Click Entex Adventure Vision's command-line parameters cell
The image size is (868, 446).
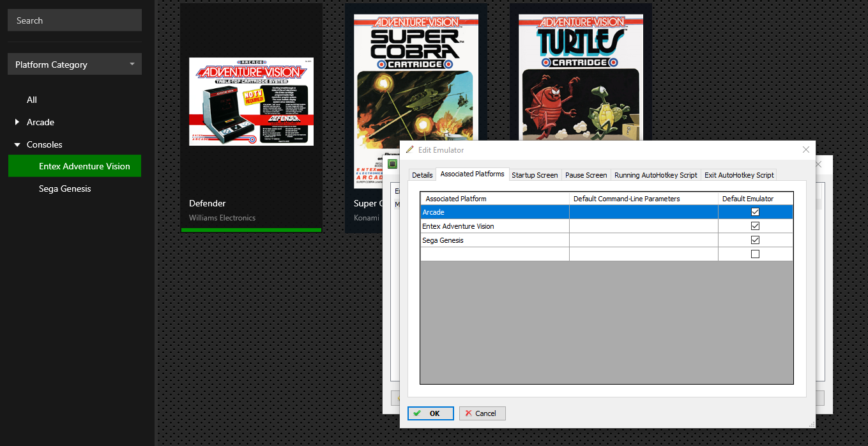coord(644,226)
